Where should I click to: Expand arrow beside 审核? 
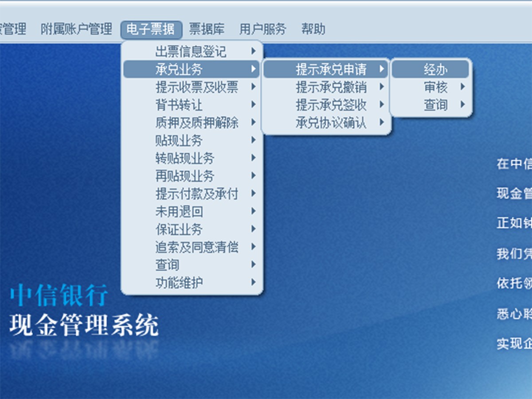[462, 87]
